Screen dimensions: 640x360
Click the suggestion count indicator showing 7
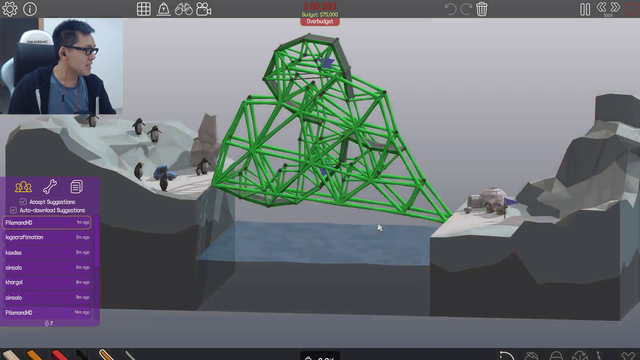pyautogui.click(x=49, y=323)
